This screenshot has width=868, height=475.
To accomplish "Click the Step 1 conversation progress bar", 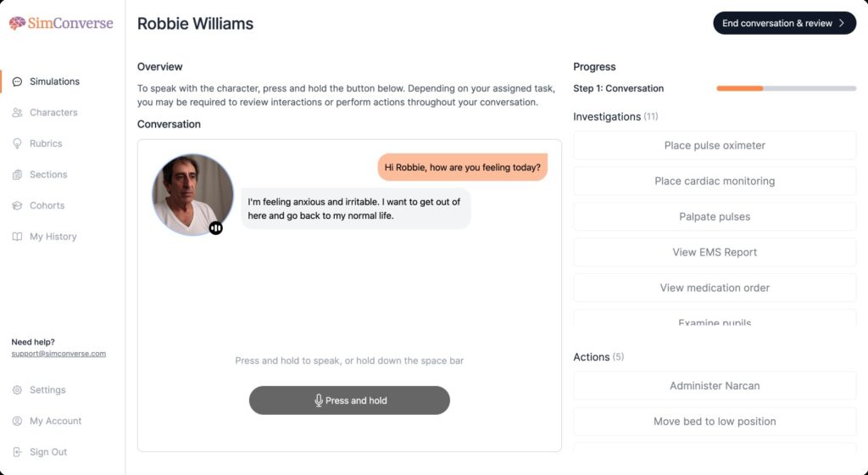I will click(x=786, y=88).
